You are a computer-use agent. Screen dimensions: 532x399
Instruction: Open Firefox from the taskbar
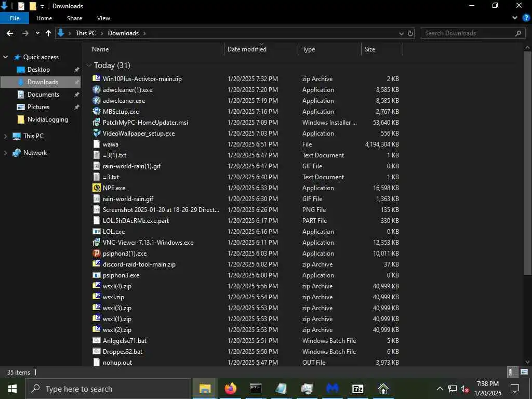point(230,389)
